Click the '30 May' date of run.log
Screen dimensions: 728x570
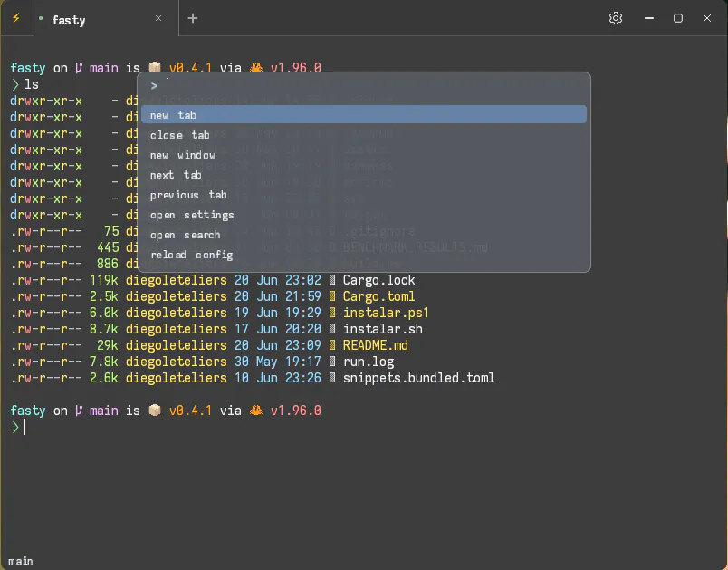[x=256, y=362]
